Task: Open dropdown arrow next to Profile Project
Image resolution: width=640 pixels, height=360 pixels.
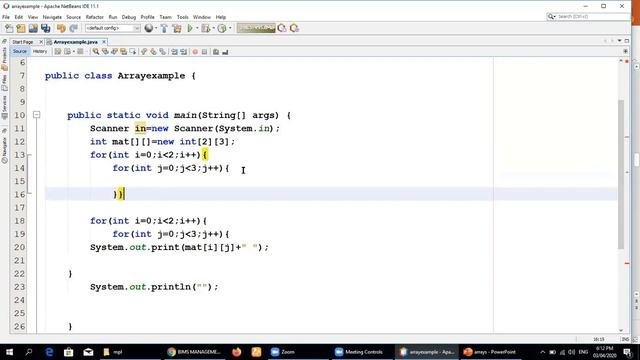Action: point(230,28)
